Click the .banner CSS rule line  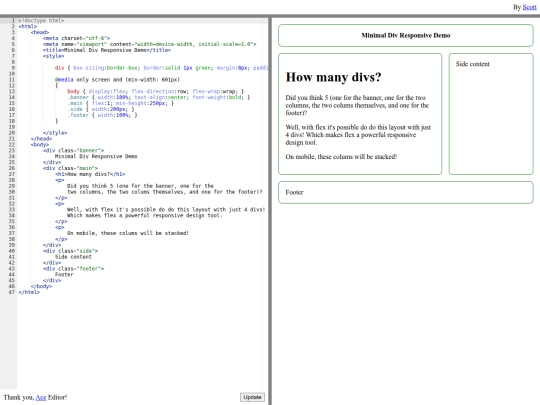tap(158, 97)
